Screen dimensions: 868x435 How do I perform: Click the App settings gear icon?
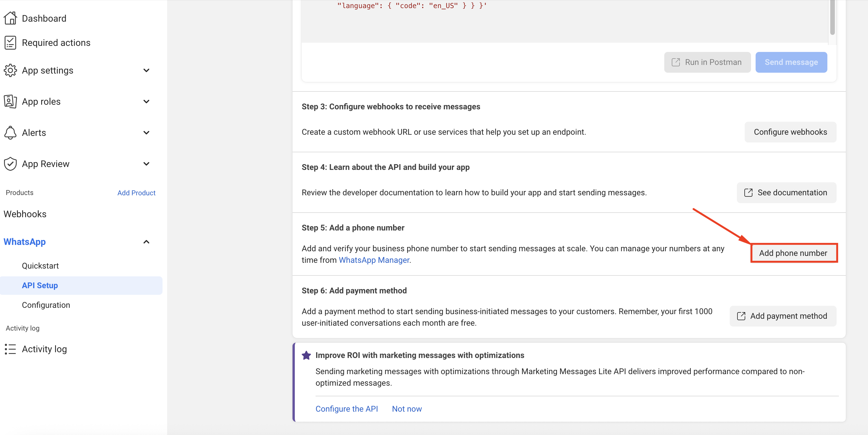(x=10, y=70)
